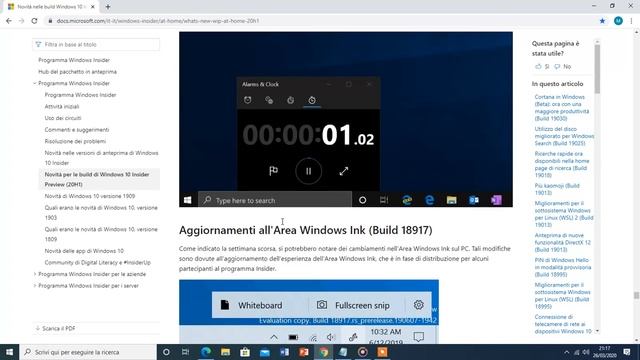
Task: Open 'Quali erano le novità di Windows 10, versione 1903'
Action: [x=101, y=213]
